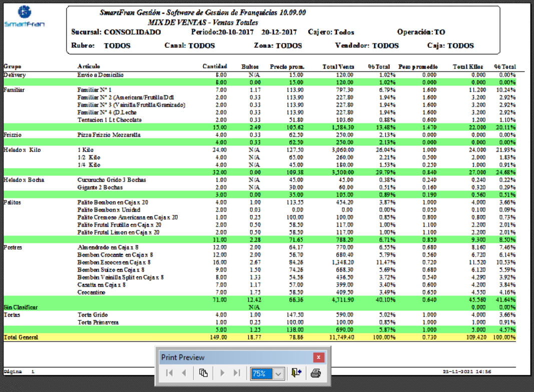534x392 pixels.
Task: Open the go-to-page icon in Print Preview
Action: coord(203,373)
